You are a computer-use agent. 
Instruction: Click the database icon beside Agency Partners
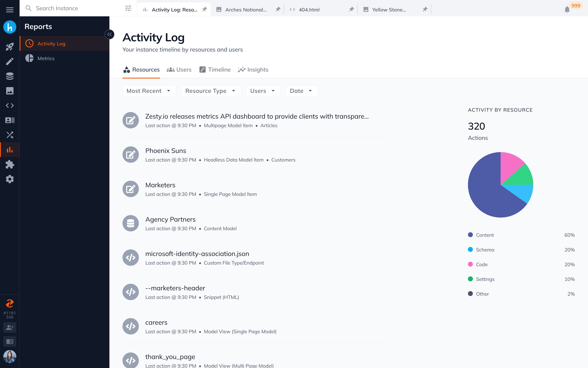pyautogui.click(x=130, y=223)
